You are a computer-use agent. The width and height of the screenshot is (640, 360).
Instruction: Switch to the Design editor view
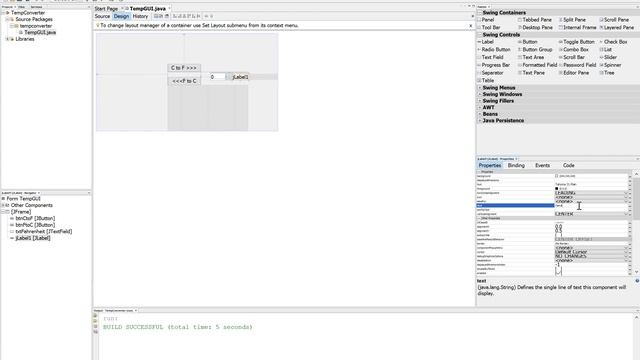click(121, 16)
